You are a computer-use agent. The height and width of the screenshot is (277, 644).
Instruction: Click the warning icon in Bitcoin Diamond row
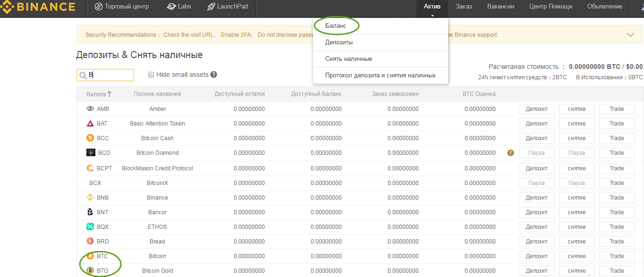pyautogui.click(x=510, y=153)
